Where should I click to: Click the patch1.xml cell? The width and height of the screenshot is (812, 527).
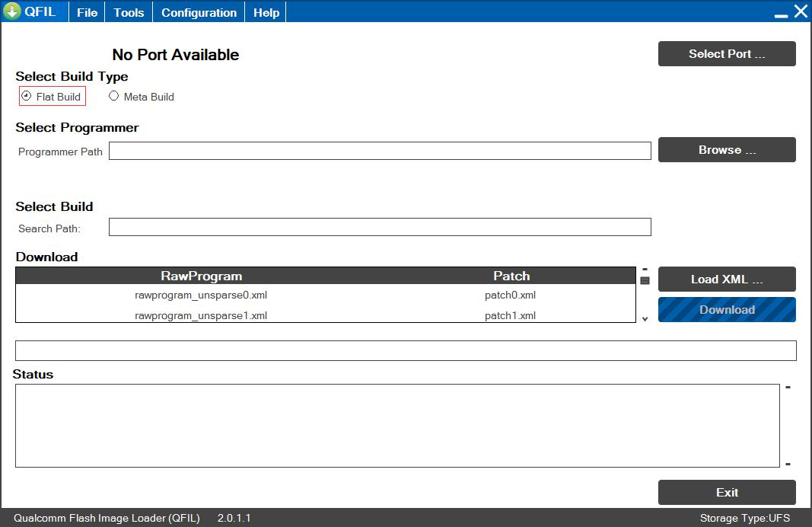pos(510,315)
